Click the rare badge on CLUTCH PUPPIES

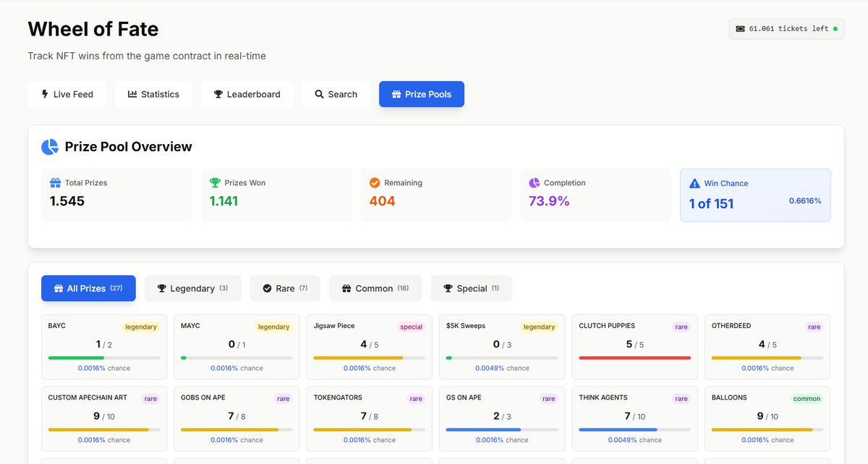681,327
